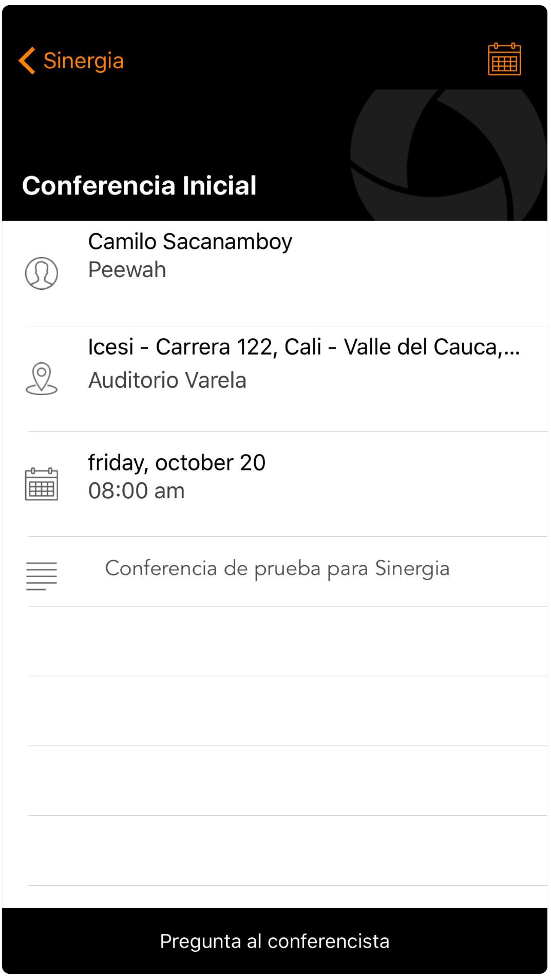The height and width of the screenshot is (980, 551).
Task: Click the gray calendar icon beside date
Action: tap(42, 484)
